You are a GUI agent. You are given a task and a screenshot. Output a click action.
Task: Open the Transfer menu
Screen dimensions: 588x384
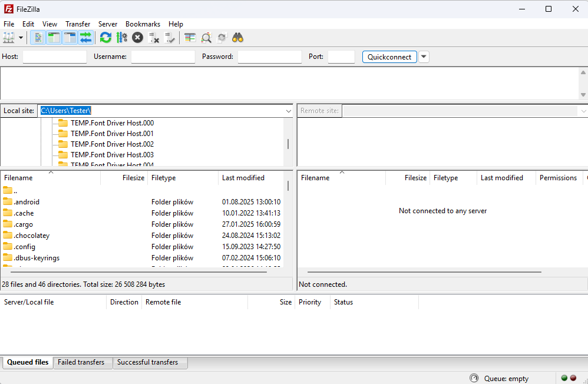78,24
